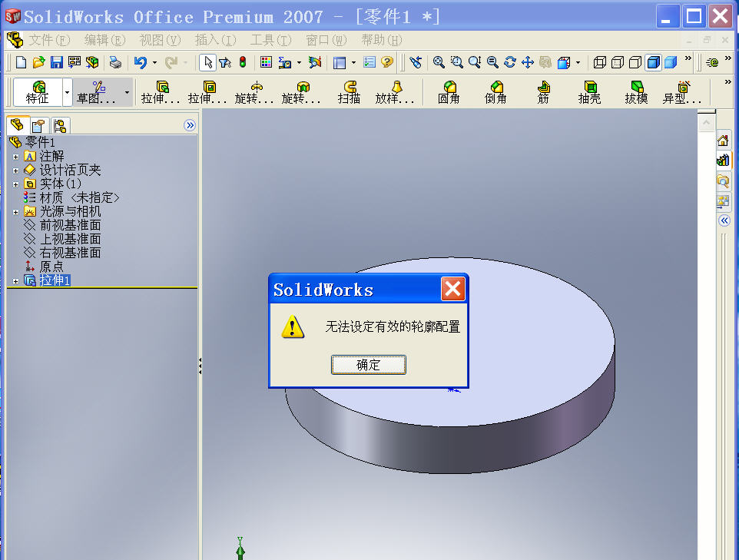Print using the printer icon
Screen dimensions: 739x560
coord(115,62)
